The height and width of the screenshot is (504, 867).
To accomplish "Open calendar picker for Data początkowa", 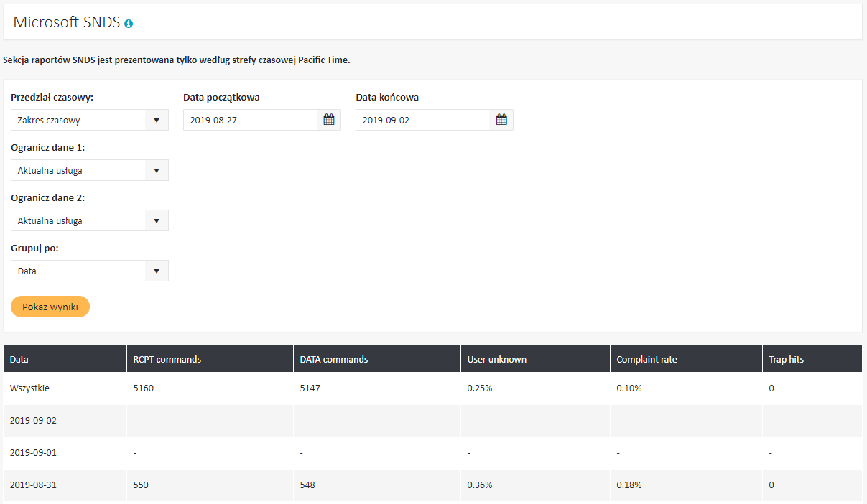I will (x=329, y=120).
